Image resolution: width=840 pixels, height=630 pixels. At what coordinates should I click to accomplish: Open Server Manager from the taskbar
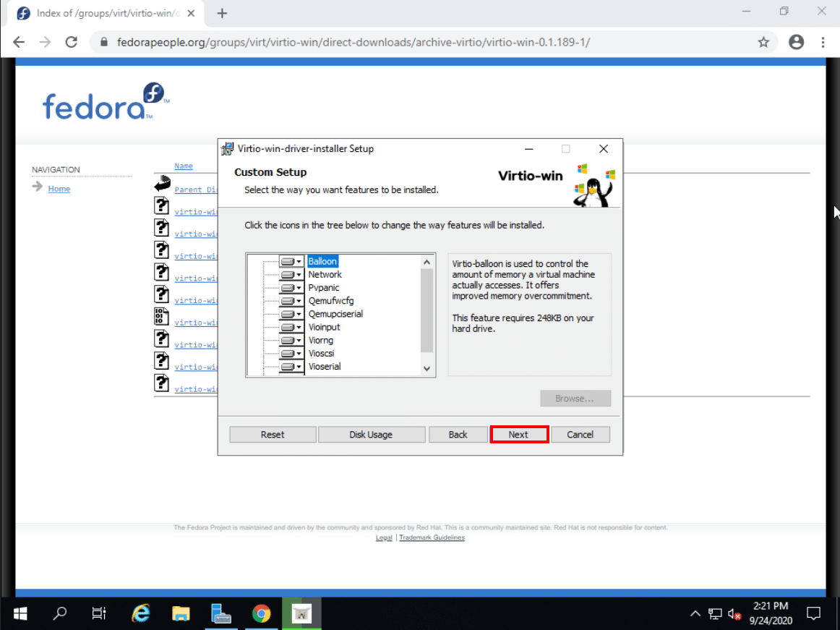tap(220, 613)
